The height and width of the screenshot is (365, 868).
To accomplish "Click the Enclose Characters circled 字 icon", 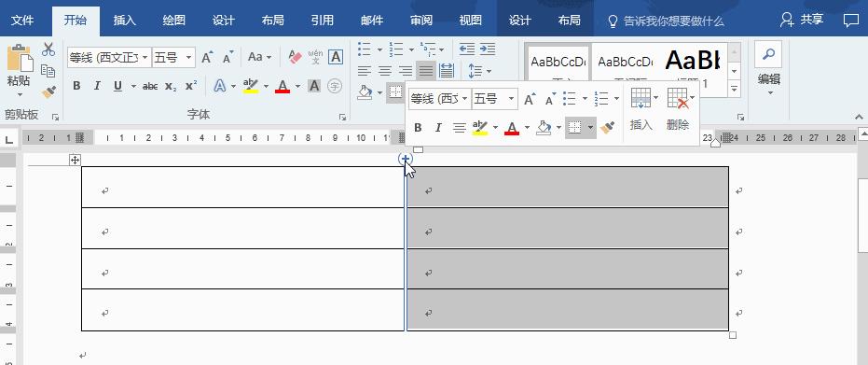I will click(x=335, y=86).
